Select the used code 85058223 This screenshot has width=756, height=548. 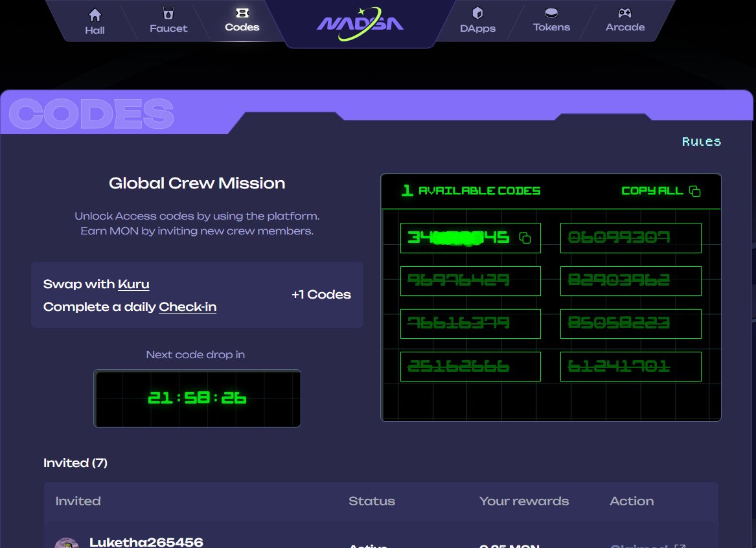[x=630, y=323]
